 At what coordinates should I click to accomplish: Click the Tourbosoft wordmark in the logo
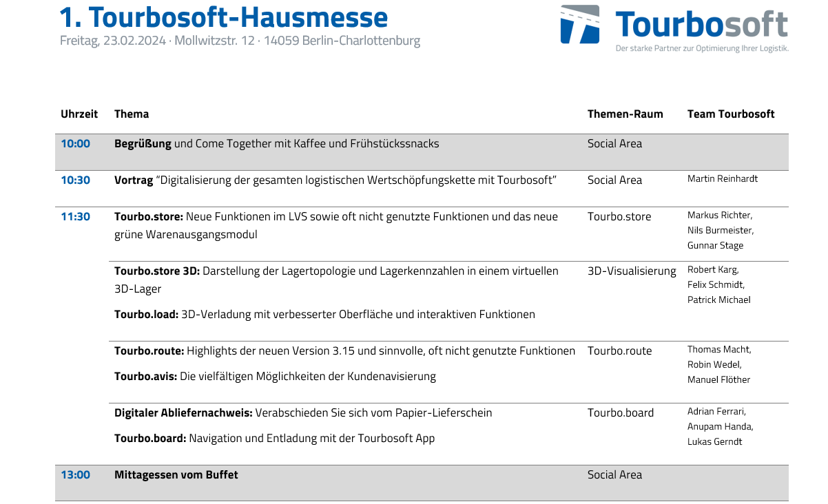pos(701,25)
